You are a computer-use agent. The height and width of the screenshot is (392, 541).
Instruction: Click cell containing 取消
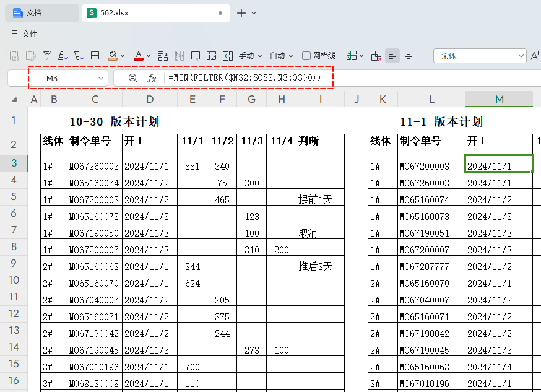click(320, 230)
